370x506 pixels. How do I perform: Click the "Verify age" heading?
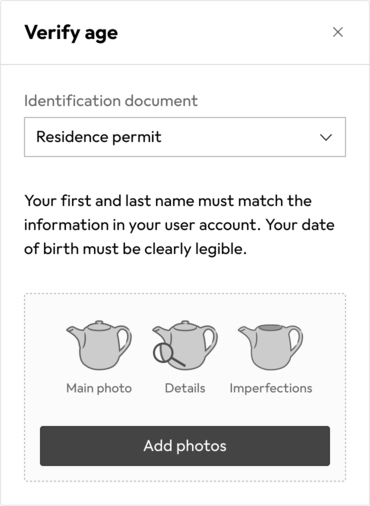click(71, 33)
